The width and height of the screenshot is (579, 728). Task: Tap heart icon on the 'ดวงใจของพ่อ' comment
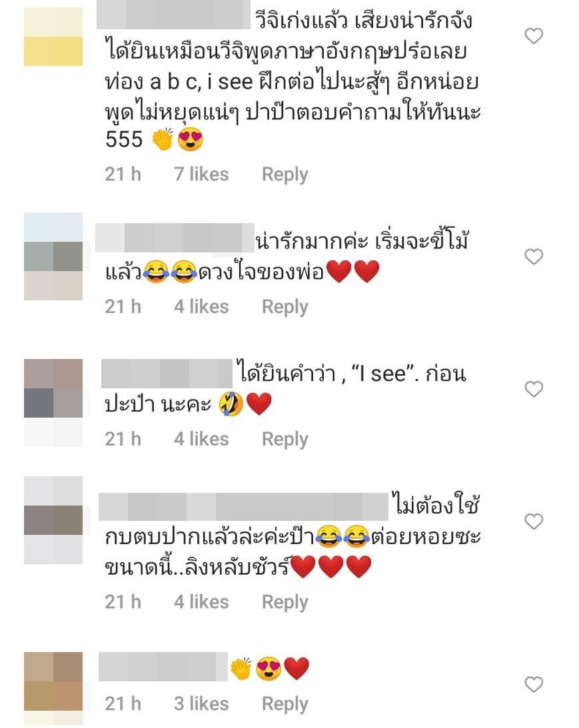534,256
